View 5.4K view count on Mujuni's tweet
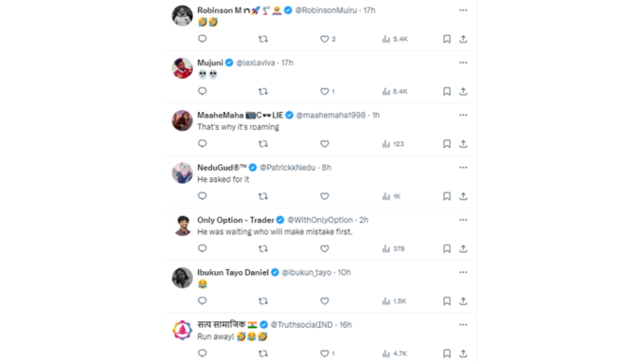The image size is (644, 363). coord(395,91)
